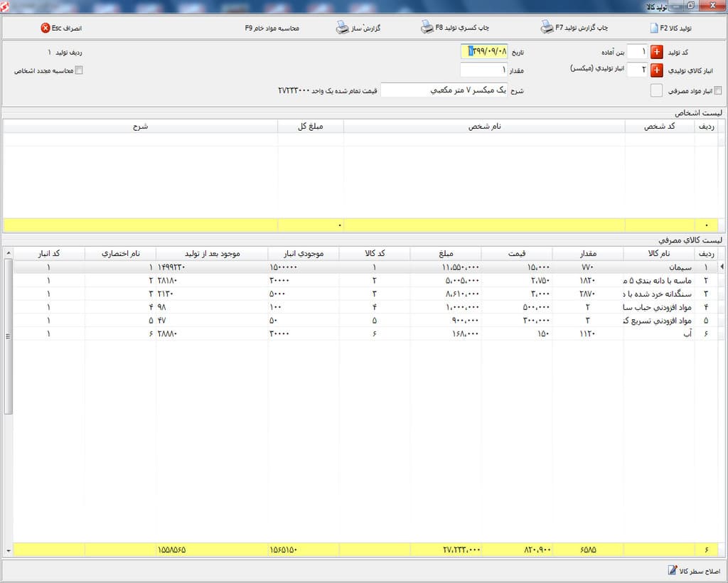Select تولید کالا F2 command
Screen dimensions: 728x583
click(x=675, y=28)
